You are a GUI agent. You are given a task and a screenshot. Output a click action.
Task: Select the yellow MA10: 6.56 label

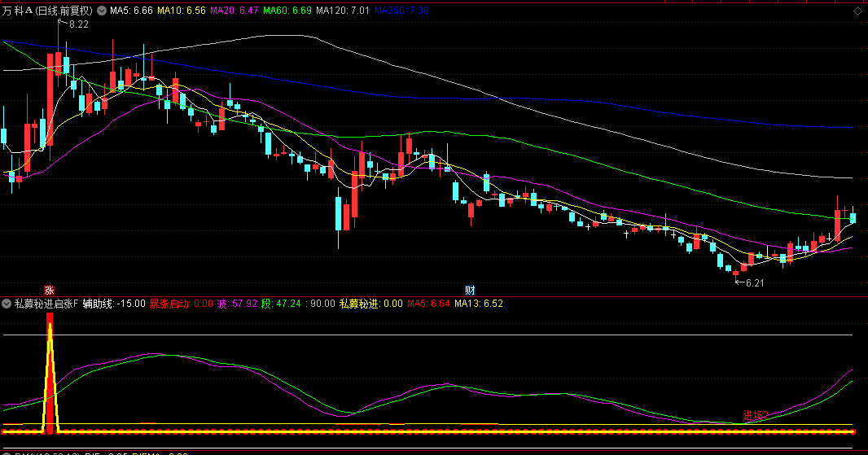[x=182, y=11]
